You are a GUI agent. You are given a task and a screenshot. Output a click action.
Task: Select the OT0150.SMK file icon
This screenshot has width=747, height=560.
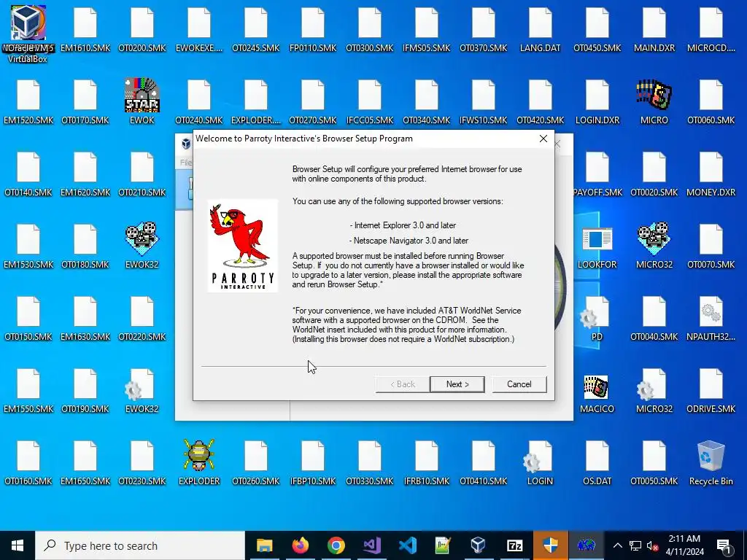(x=28, y=318)
